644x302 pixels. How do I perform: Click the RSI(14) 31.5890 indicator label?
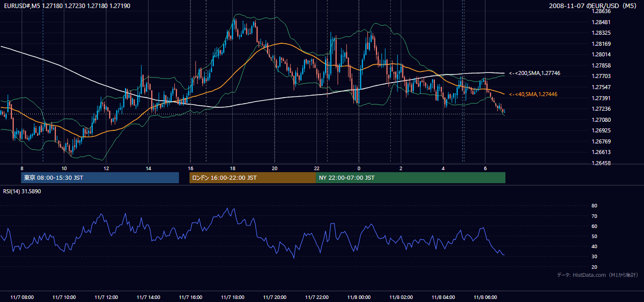click(x=22, y=191)
